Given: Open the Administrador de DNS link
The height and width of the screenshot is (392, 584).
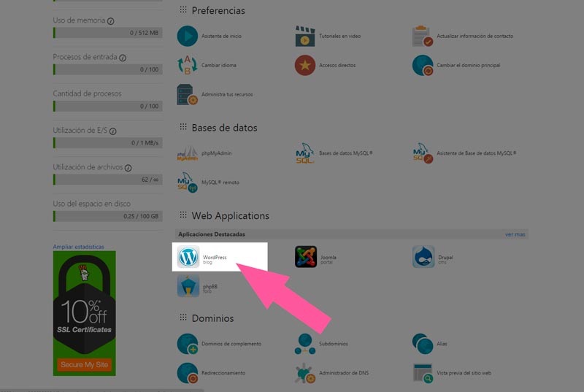Looking at the screenshot, I should 343,373.
